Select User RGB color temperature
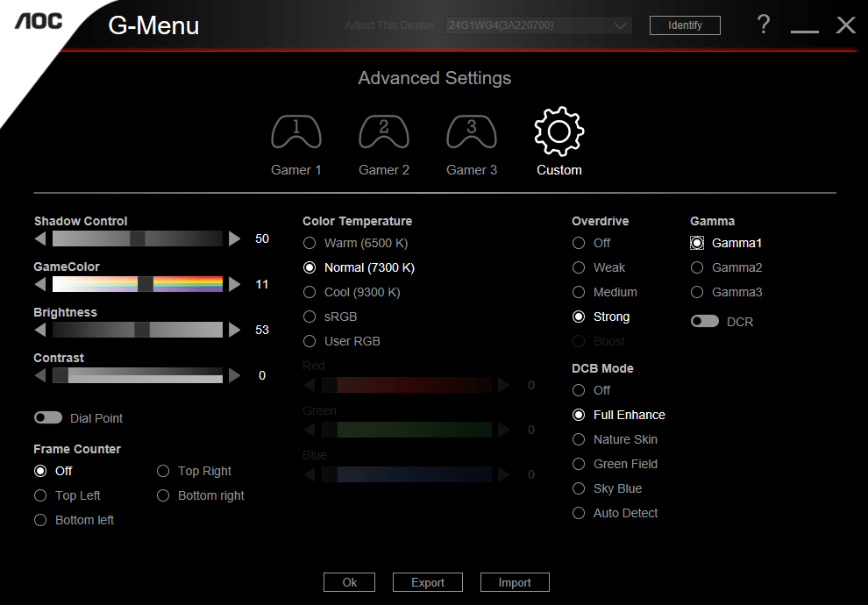This screenshot has height=605, width=868. click(342, 341)
